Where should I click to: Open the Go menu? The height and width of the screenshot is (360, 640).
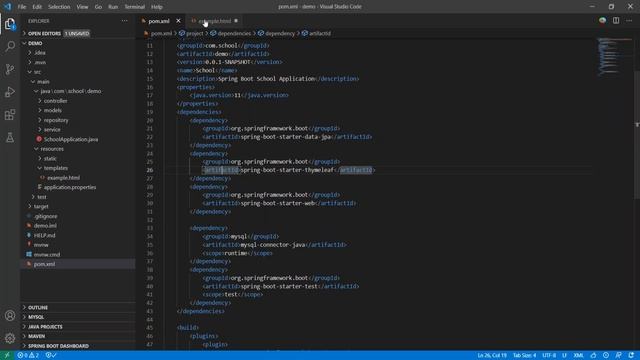pyautogui.click(x=98, y=7)
